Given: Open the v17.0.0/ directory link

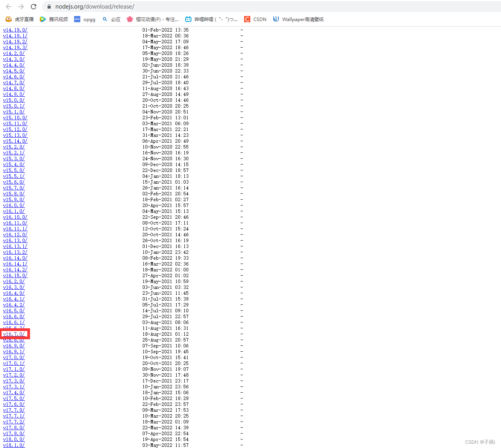Looking at the screenshot, I should (x=14, y=358).
